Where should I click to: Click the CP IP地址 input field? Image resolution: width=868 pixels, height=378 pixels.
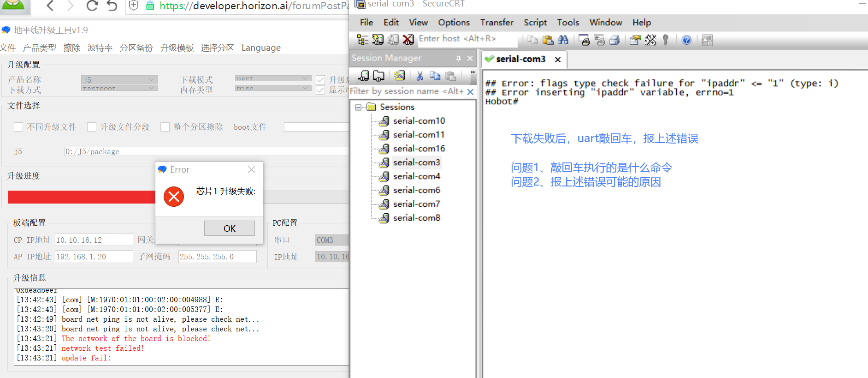pos(94,240)
